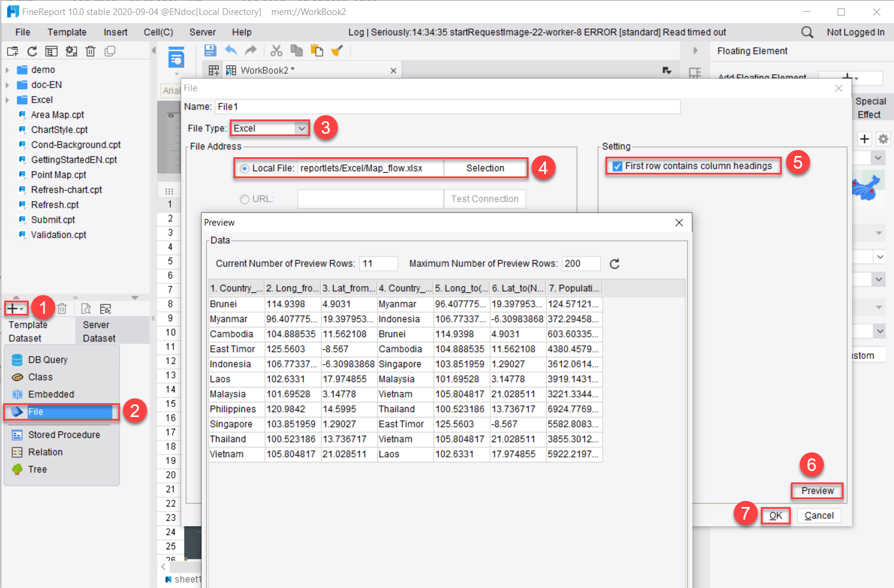The width and height of the screenshot is (894, 588).
Task: Open the add-dataset plus dropdown arrow
Action: click(x=22, y=308)
